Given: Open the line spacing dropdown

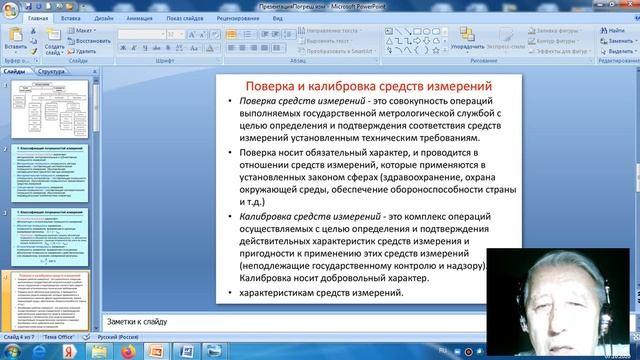Looking at the screenshot, I should tap(289, 35).
